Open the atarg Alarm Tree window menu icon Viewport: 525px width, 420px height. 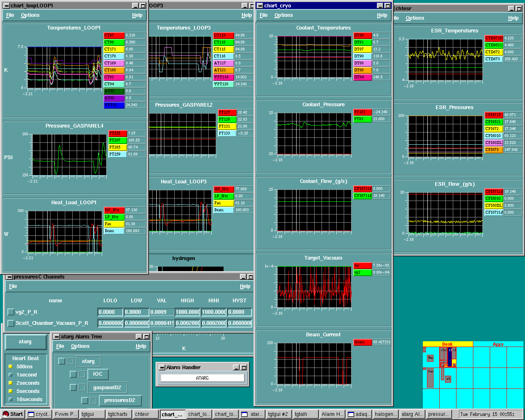tap(57, 337)
